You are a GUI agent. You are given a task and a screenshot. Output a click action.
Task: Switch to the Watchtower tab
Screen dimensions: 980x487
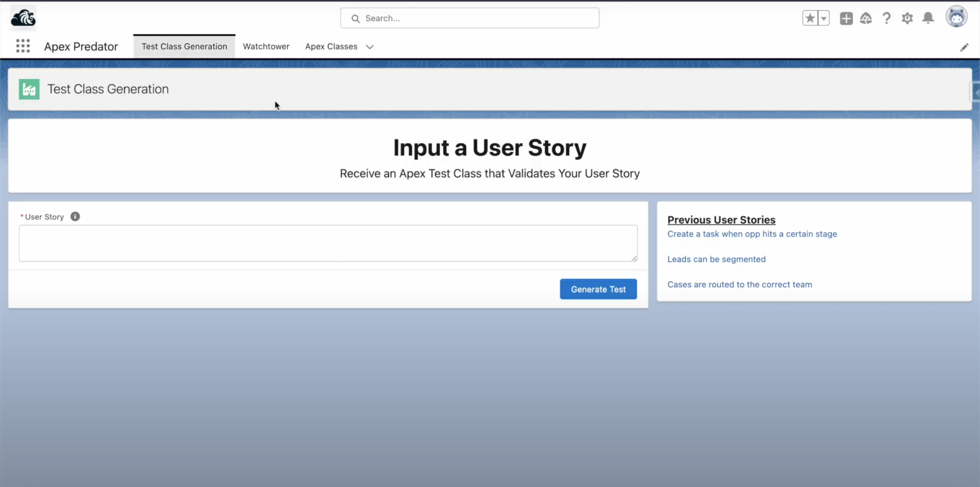266,46
